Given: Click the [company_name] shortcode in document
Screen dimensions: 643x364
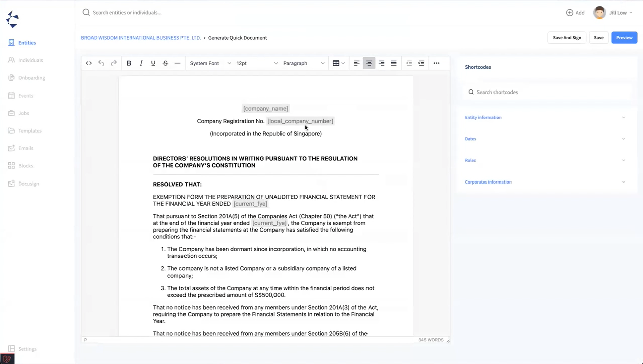Looking at the screenshot, I should [265, 109].
